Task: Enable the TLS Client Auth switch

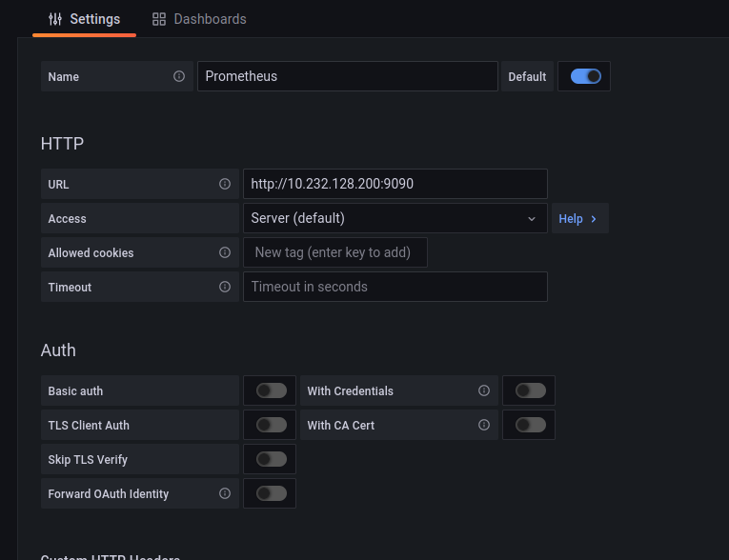Action: tap(271, 425)
